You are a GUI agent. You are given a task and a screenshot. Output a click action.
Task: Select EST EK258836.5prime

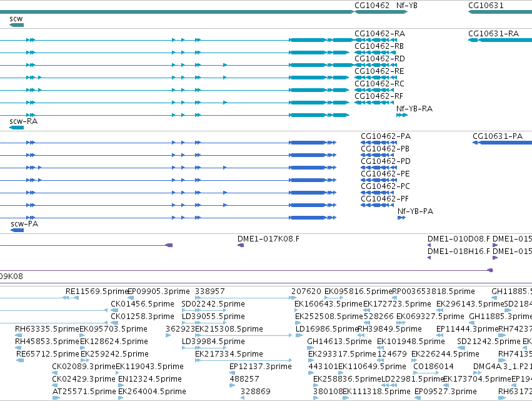(347, 380)
